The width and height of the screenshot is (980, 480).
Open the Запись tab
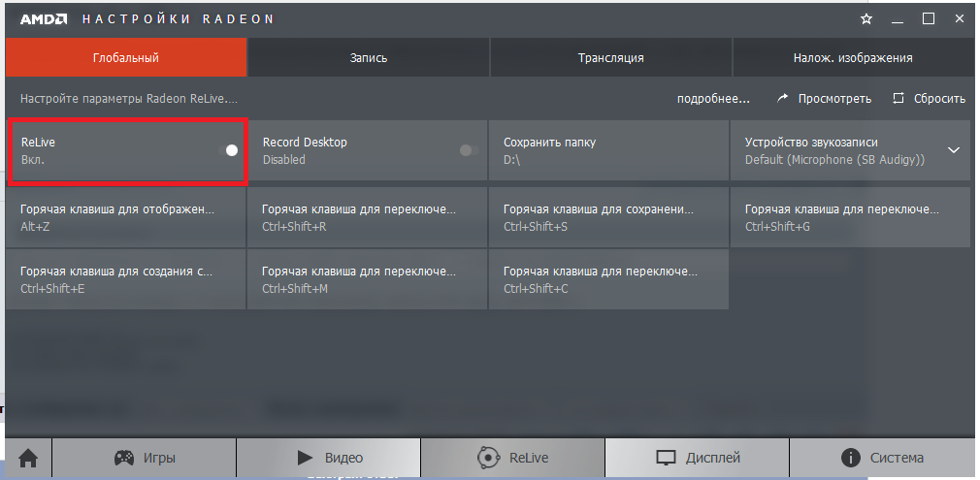369,57
